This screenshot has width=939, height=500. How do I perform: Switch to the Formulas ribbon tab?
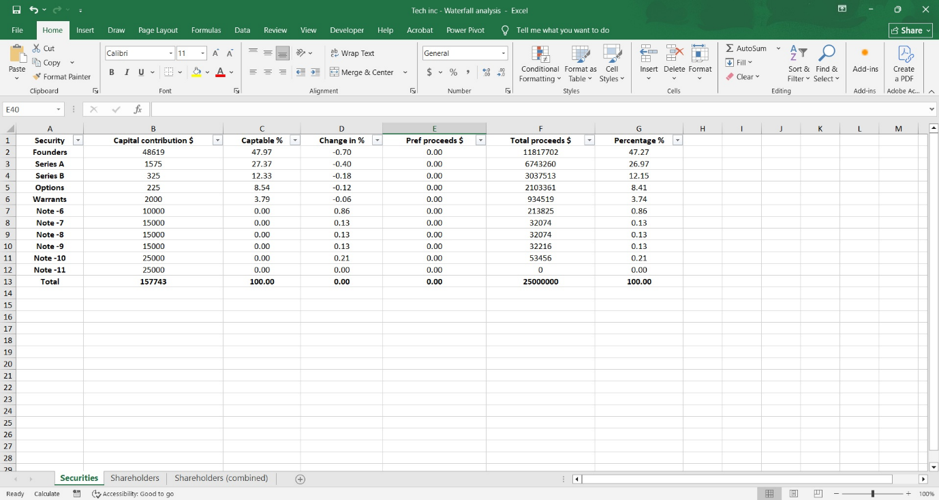tap(206, 30)
